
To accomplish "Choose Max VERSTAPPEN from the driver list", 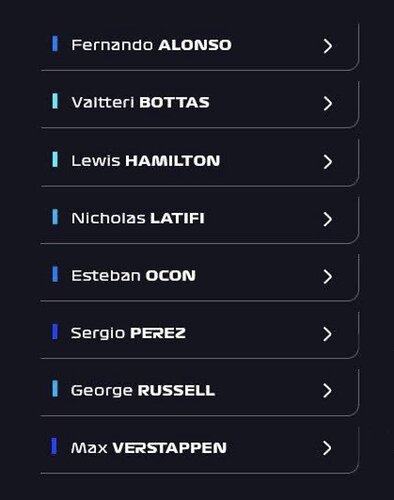I will coord(149,448).
